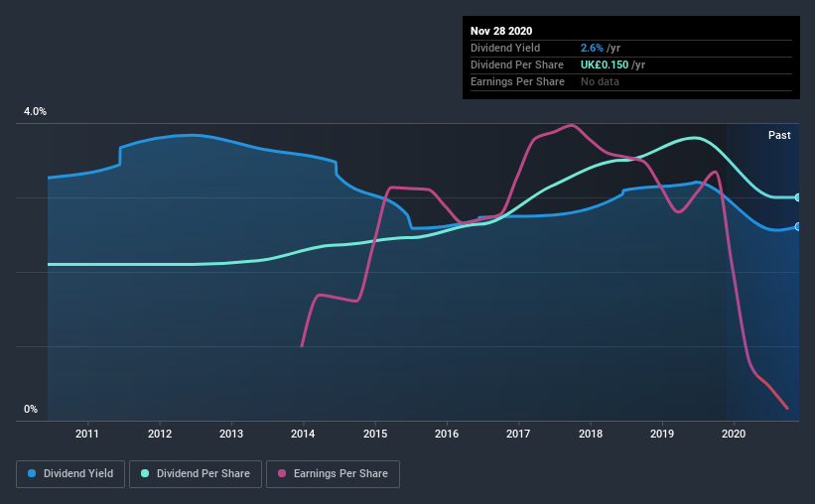Image resolution: width=815 pixels, height=504 pixels.
Task: Click the 'UK£0.150' dividend per share value
Action: (605, 64)
